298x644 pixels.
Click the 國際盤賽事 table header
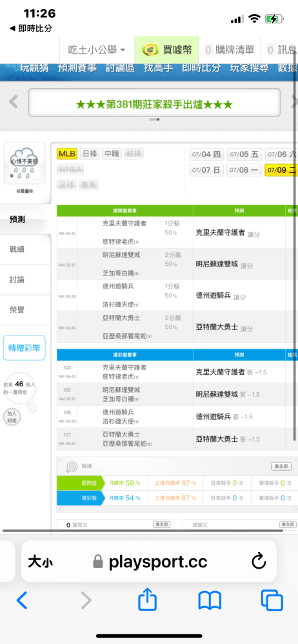tap(124, 211)
